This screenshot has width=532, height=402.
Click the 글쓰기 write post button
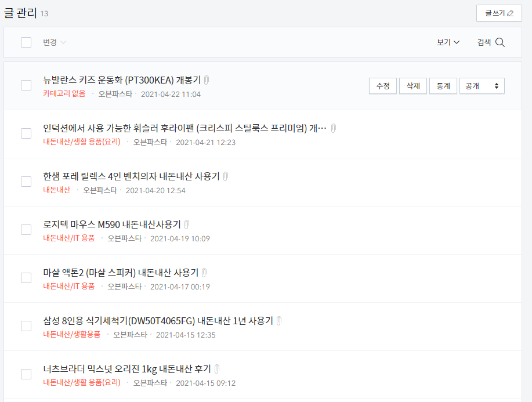(x=499, y=13)
